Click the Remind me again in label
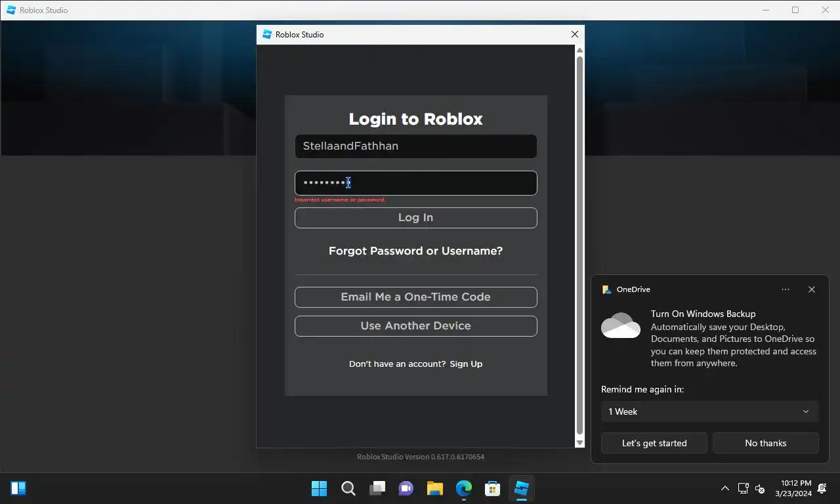The width and height of the screenshot is (840, 504). (x=642, y=389)
